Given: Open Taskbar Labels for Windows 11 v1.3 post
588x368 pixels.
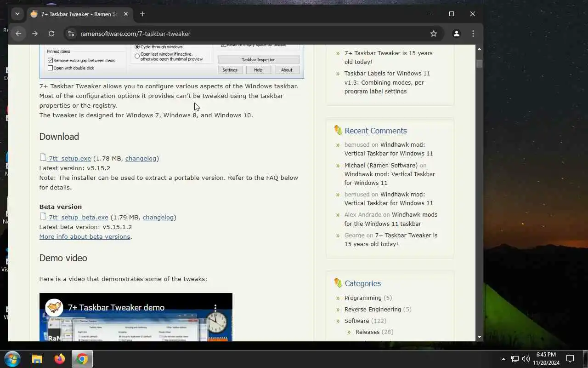Looking at the screenshot, I should [387, 82].
